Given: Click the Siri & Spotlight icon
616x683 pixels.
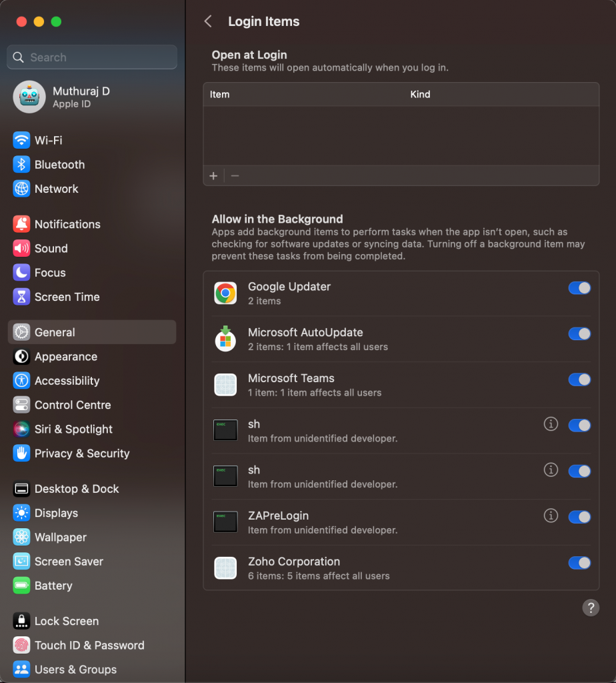Looking at the screenshot, I should click(21, 429).
